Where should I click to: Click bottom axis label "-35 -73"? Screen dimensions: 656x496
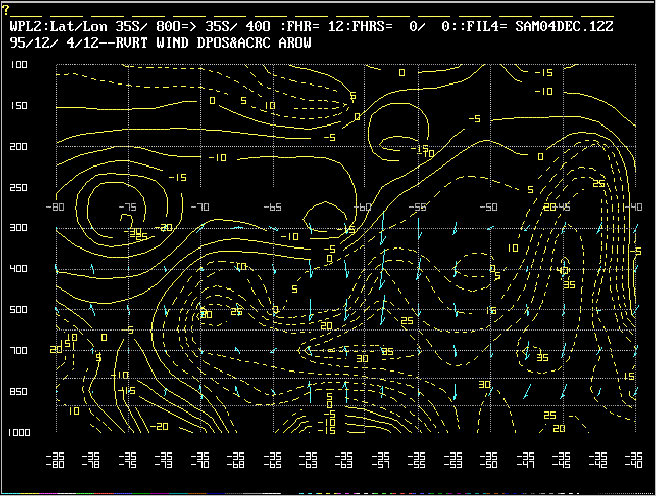tap(164, 460)
